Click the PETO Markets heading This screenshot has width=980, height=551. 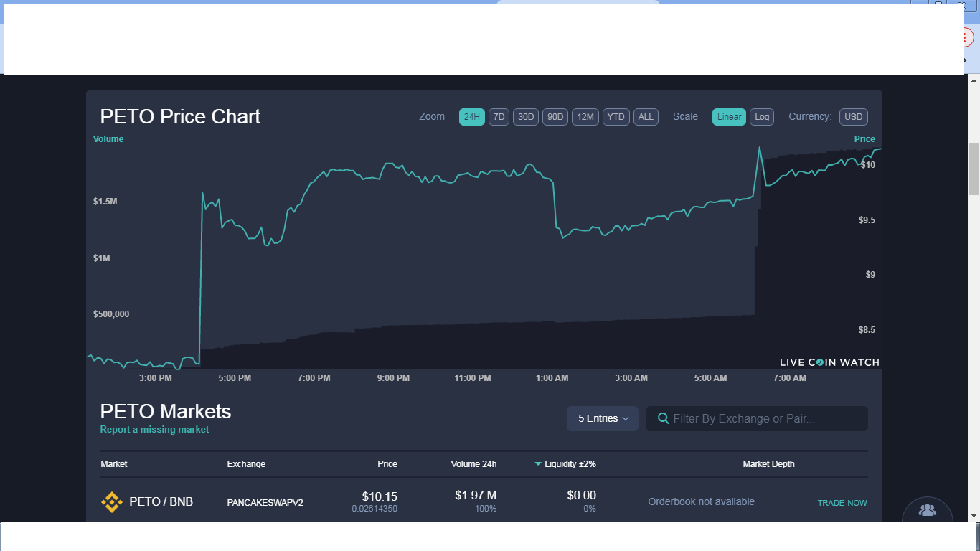pyautogui.click(x=166, y=412)
